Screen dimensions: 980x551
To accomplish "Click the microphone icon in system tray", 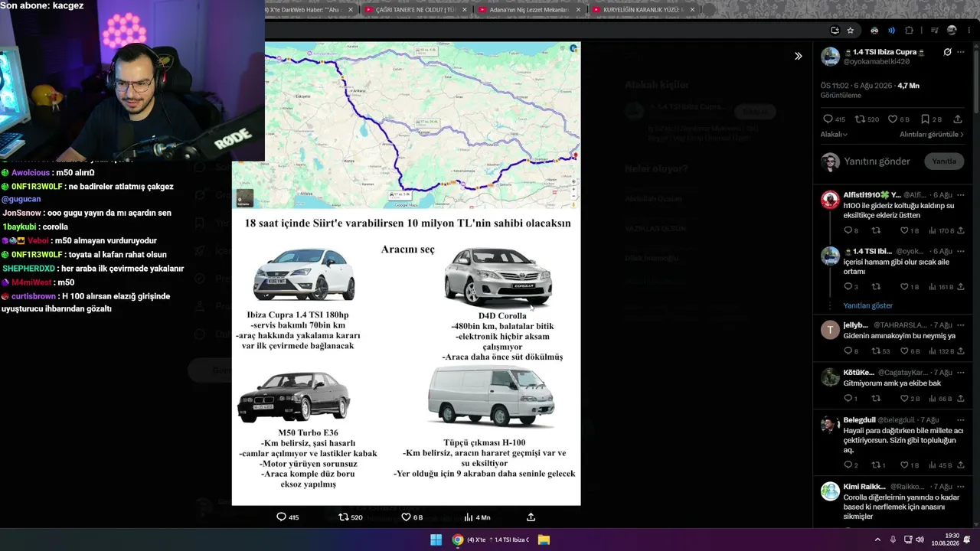I will click(893, 540).
